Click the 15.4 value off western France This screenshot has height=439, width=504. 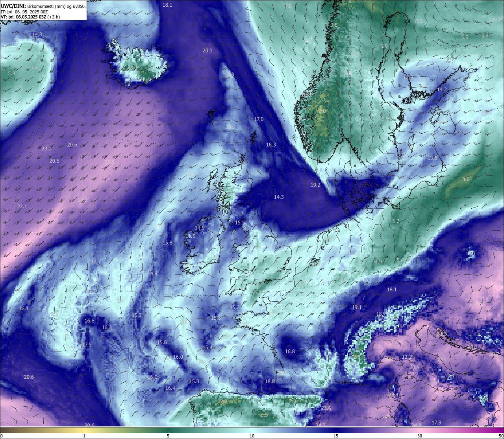click(208, 347)
